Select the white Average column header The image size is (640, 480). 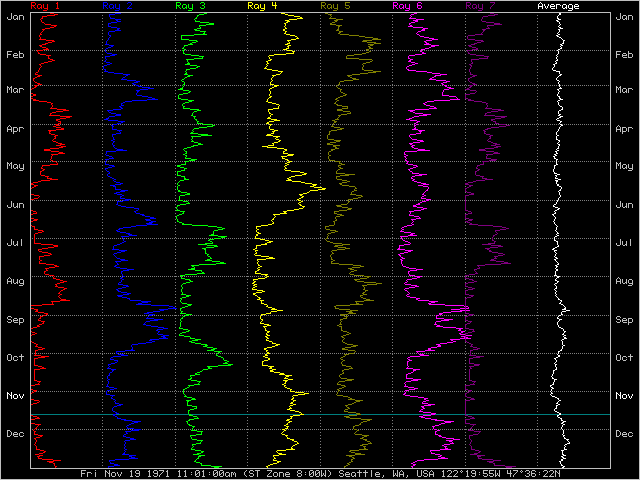click(x=558, y=6)
